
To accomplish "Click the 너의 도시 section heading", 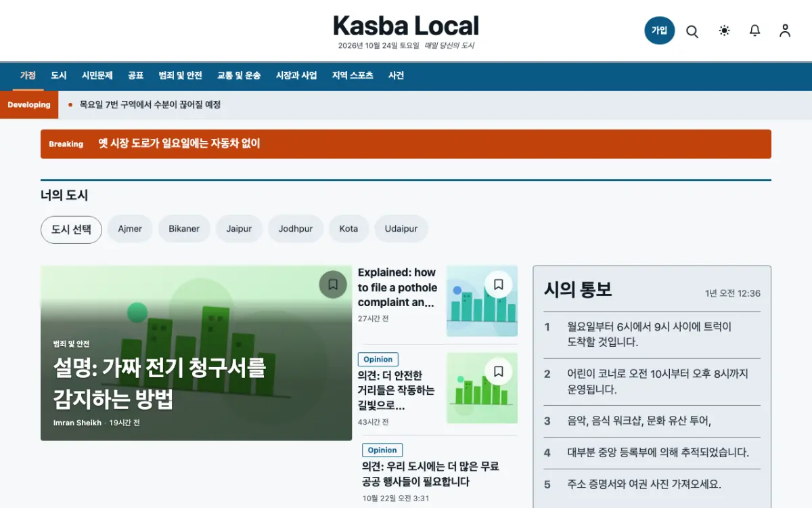I will pos(64,195).
